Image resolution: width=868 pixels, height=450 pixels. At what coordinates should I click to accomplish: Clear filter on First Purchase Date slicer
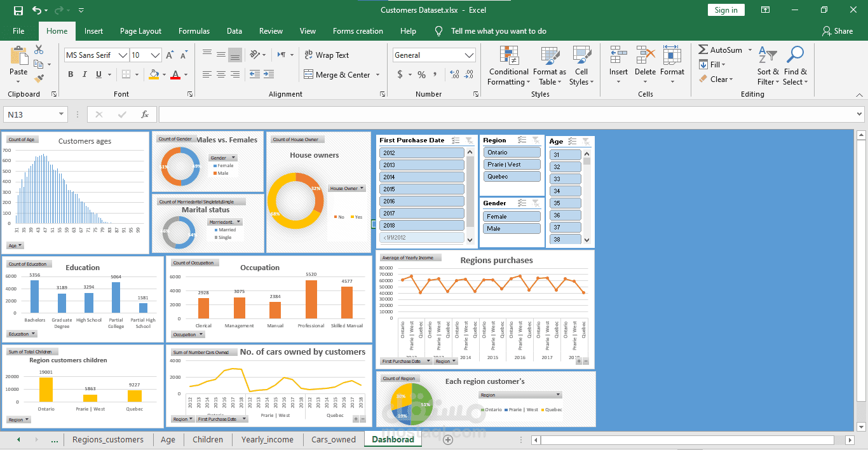[x=469, y=140]
